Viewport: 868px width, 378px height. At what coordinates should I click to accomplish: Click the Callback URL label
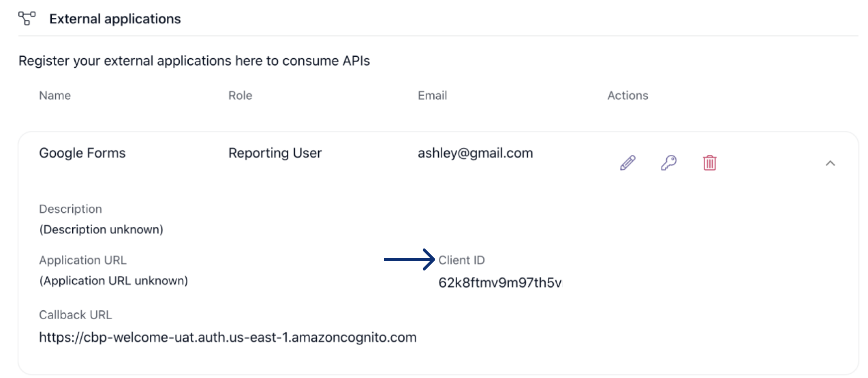(75, 315)
